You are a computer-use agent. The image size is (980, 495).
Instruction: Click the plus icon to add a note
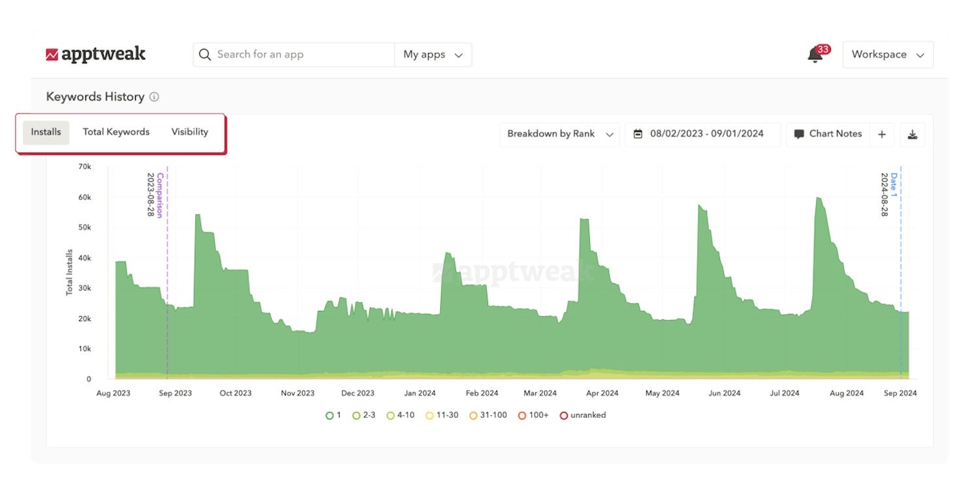click(882, 135)
